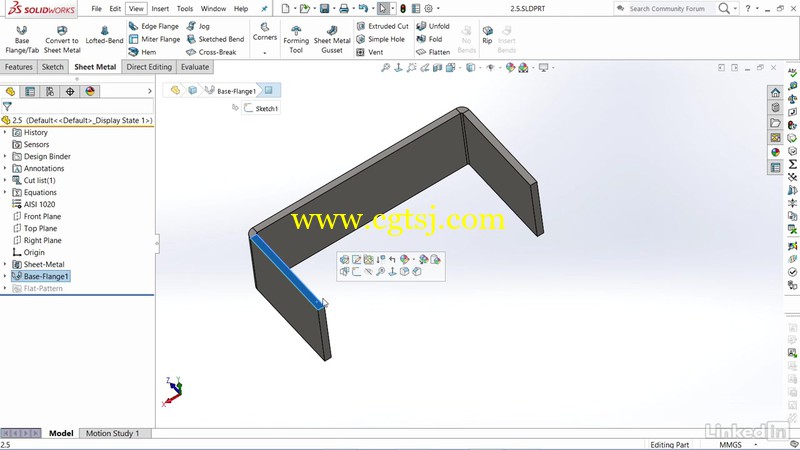Select the Rip tool
The image size is (800, 450).
487,35
